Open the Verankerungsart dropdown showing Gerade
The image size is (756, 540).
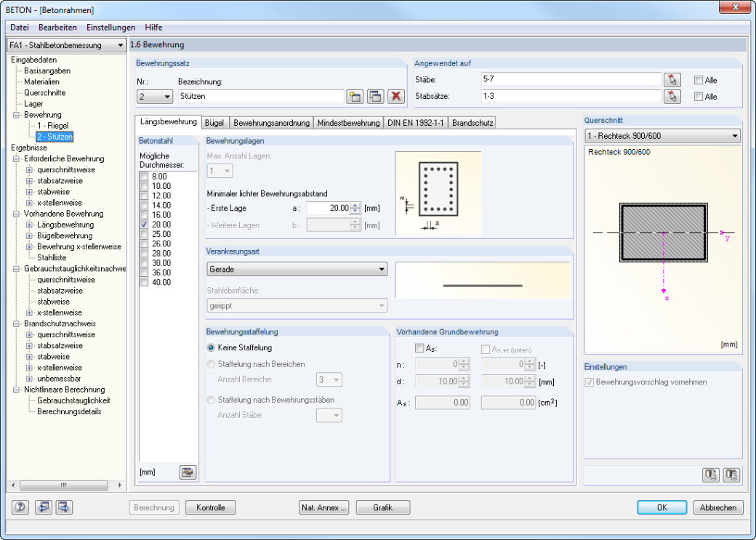coord(297,269)
